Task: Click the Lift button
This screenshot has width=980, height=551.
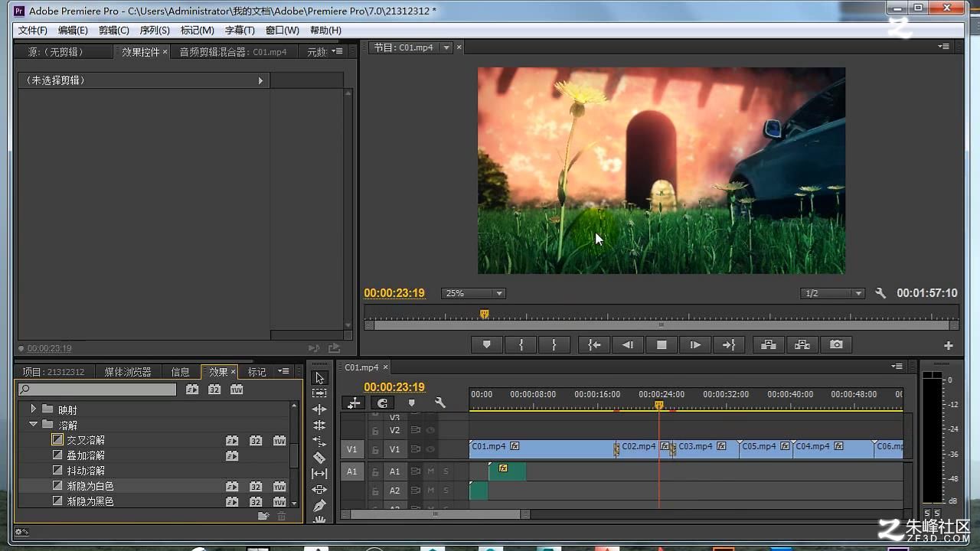Action: point(769,345)
